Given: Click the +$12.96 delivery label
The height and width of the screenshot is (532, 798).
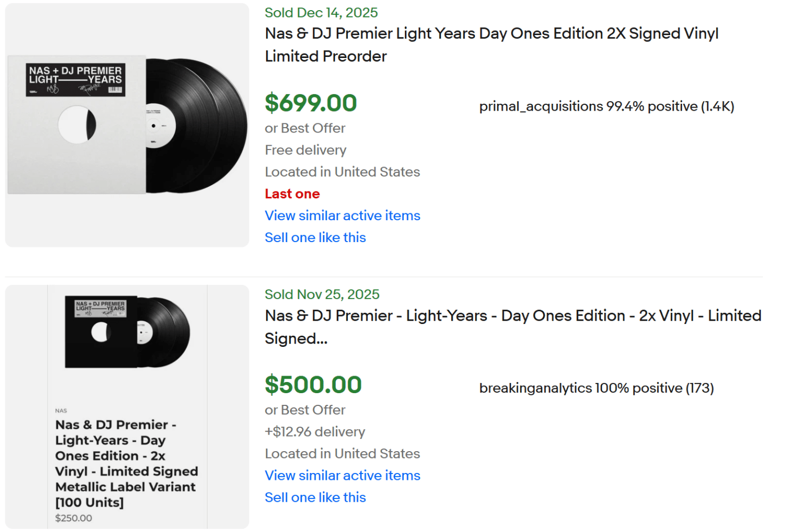Looking at the screenshot, I should pyautogui.click(x=314, y=431).
